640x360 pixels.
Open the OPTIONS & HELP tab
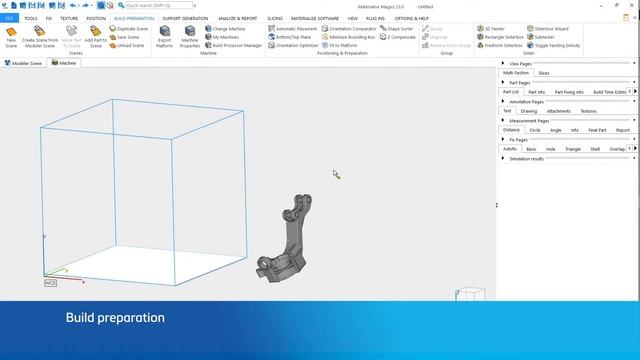(411, 18)
